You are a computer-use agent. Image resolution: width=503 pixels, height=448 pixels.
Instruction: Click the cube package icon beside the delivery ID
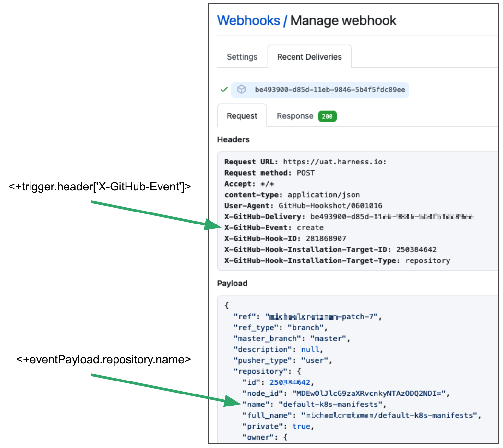tap(242, 90)
